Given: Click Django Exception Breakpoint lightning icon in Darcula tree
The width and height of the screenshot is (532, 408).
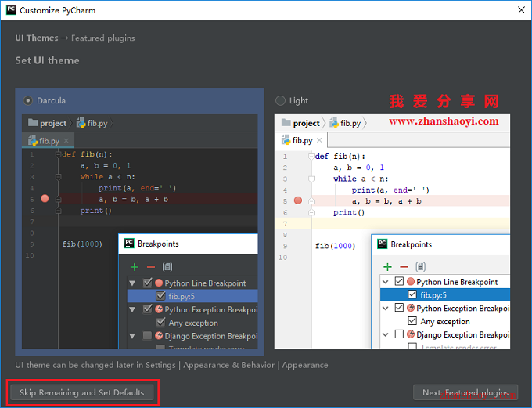Looking at the screenshot, I should (159, 336).
